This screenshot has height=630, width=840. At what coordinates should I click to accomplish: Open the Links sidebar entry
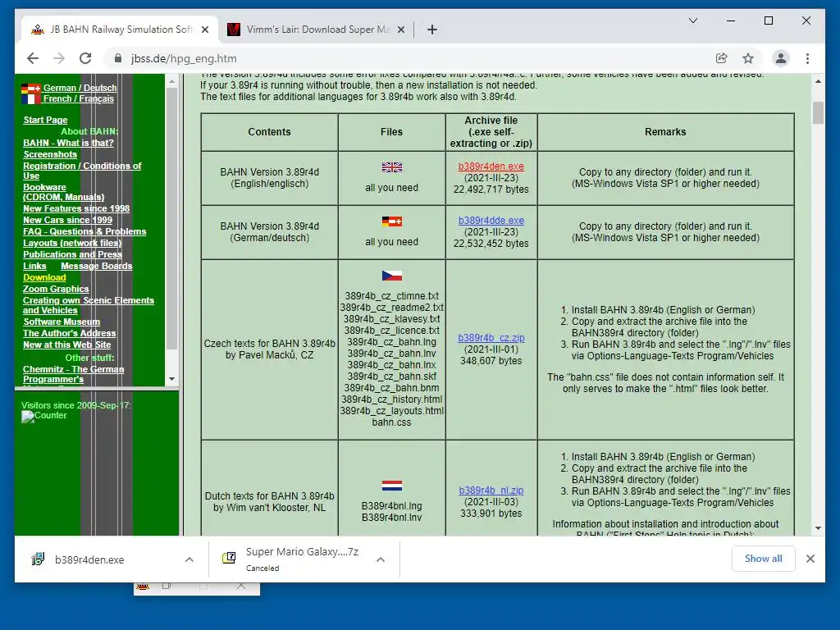pyautogui.click(x=34, y=267)
